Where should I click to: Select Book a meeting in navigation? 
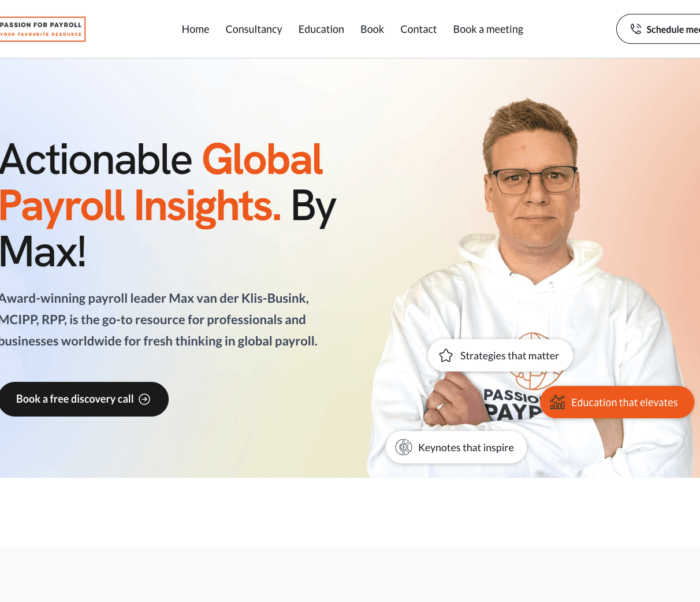488,29
